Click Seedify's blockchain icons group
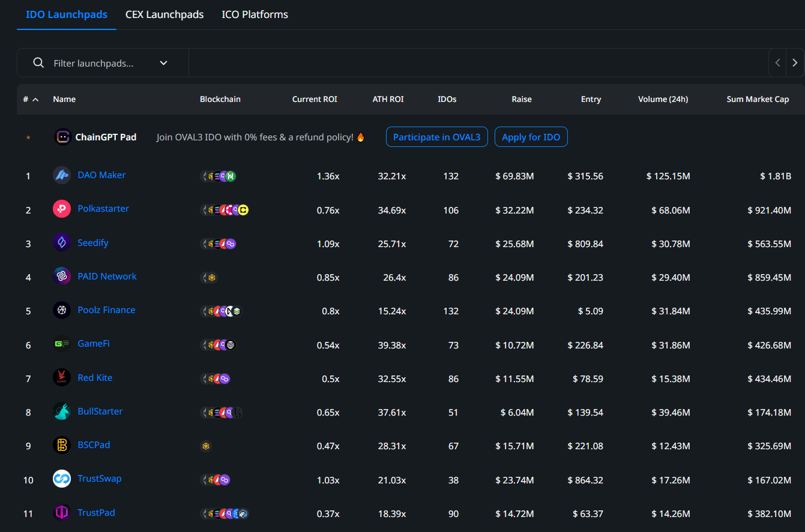 click(x=219, y=244)
